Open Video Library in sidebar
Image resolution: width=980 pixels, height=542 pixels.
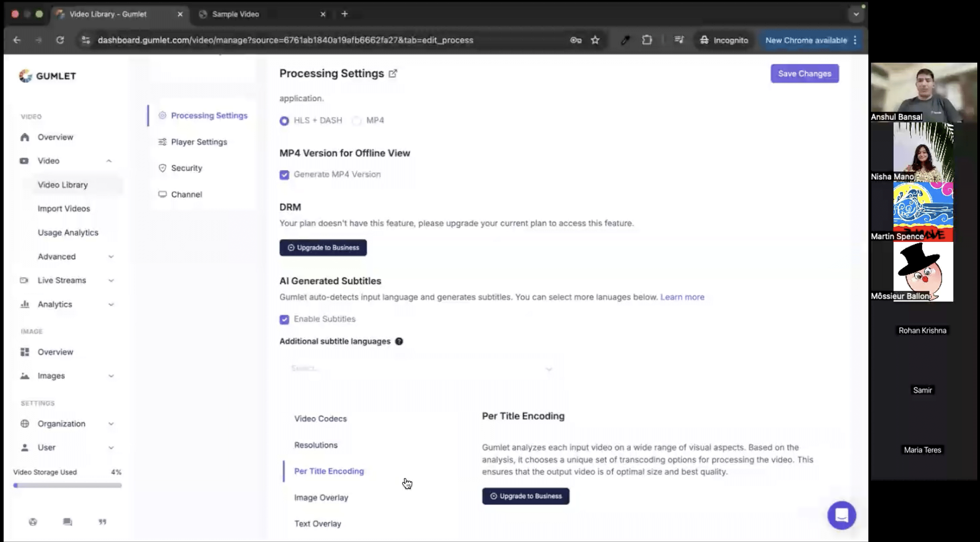point(63,185)
